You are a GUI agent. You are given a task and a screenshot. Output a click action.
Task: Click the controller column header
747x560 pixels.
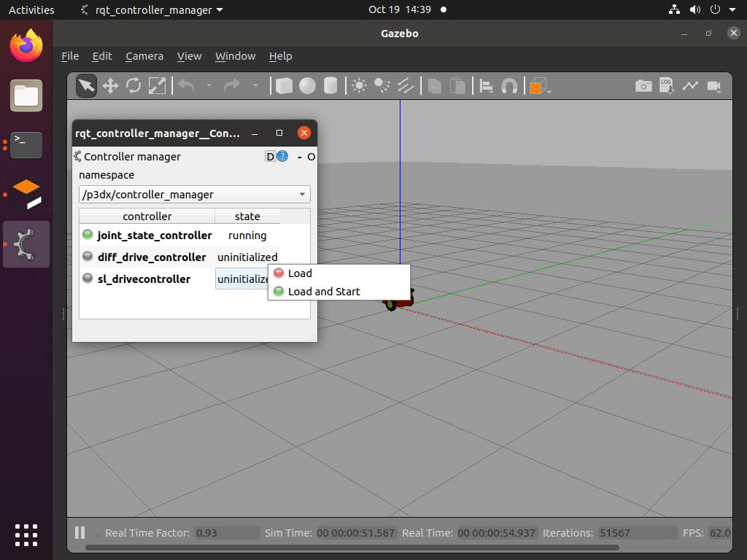click(147, 216)
